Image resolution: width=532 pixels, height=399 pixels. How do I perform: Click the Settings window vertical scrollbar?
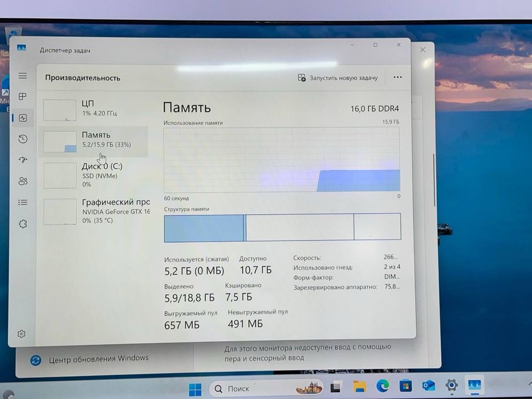434,180
